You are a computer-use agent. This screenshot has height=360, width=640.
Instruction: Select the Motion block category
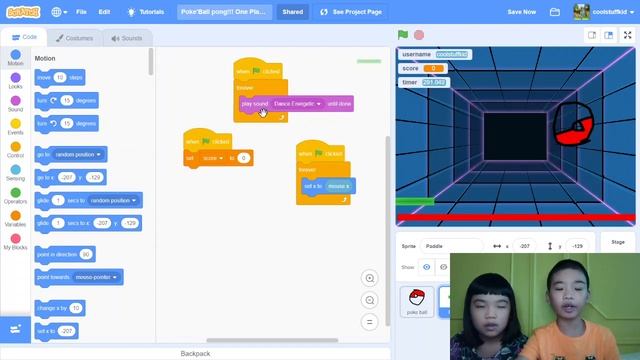pos(16,58)
